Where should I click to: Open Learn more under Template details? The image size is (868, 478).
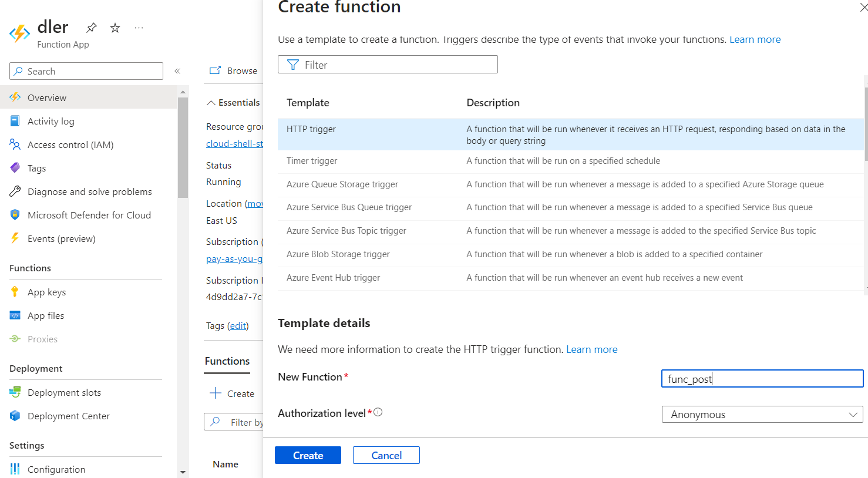coord(592,349)
